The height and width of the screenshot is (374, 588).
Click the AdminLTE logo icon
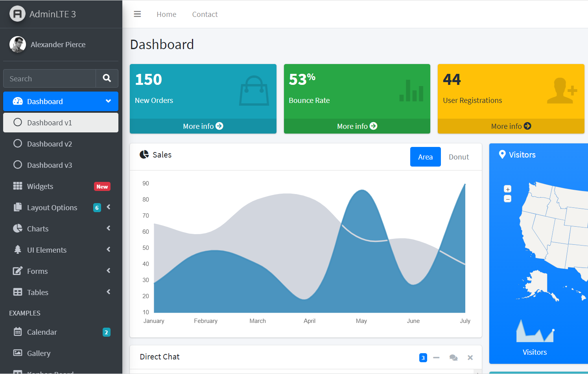17,14
